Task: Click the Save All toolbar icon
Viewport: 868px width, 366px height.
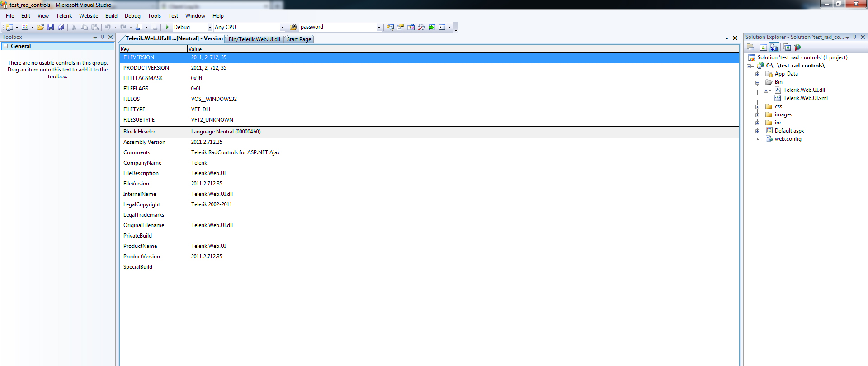Action: pyautogui.click(x=61, y=27)
